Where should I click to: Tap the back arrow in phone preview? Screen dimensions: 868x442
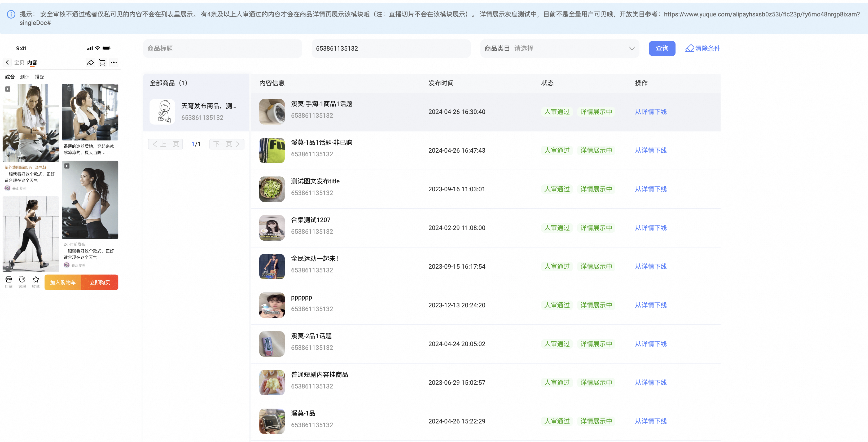(7, 62)
